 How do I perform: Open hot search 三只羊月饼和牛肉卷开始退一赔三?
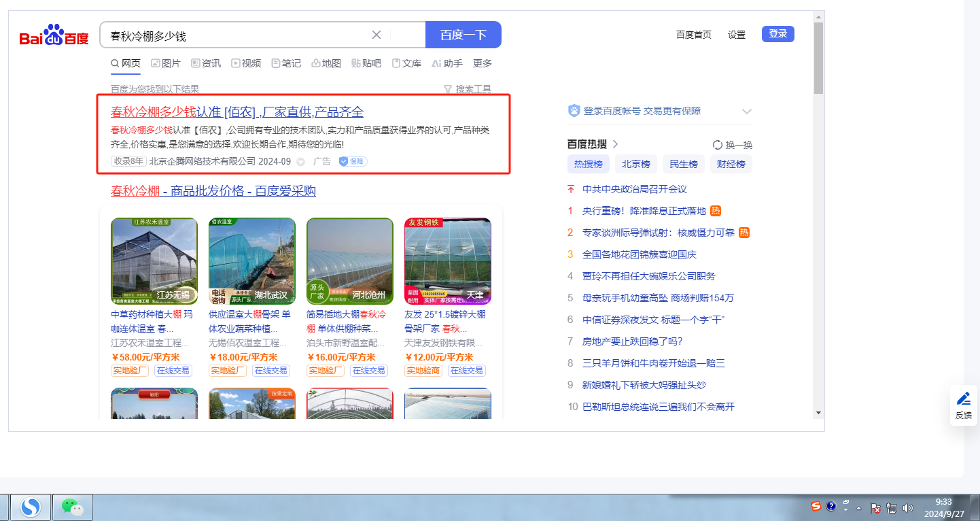(654, 363)
